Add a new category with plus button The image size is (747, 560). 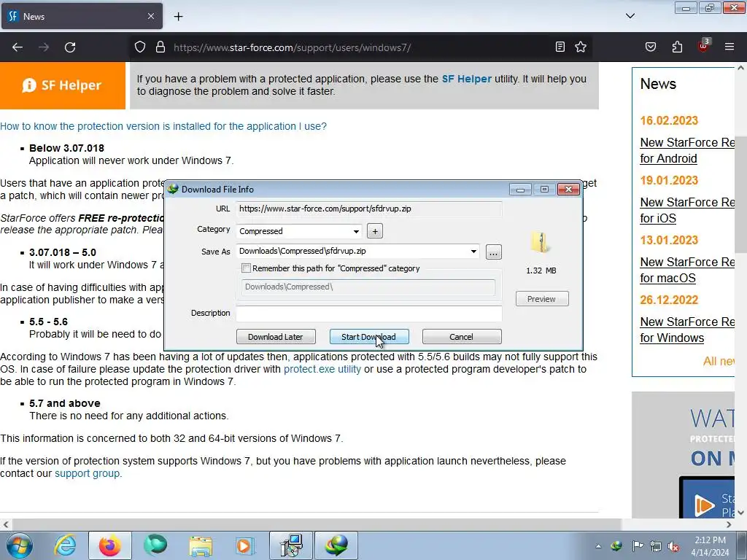(375, 231)
